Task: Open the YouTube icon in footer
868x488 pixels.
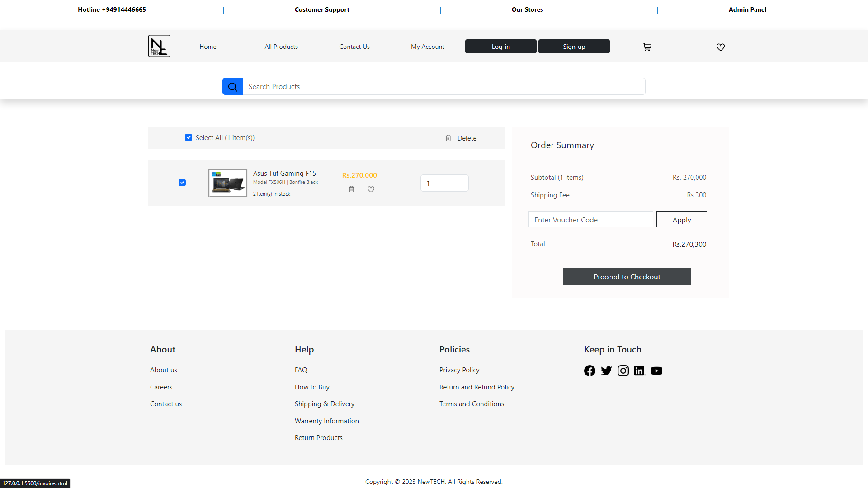Action: pyautogui.click(x=656, y=371)
